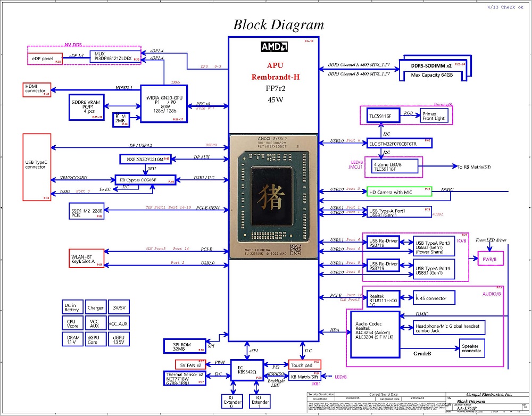This screenshot has height=416, width=532.
Task: Click the QR code on the chip
Action: tap(296, 249)
